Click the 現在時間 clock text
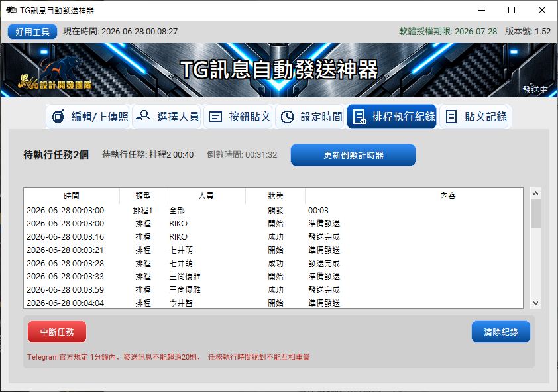558x392 pixels. pos(121,32)
